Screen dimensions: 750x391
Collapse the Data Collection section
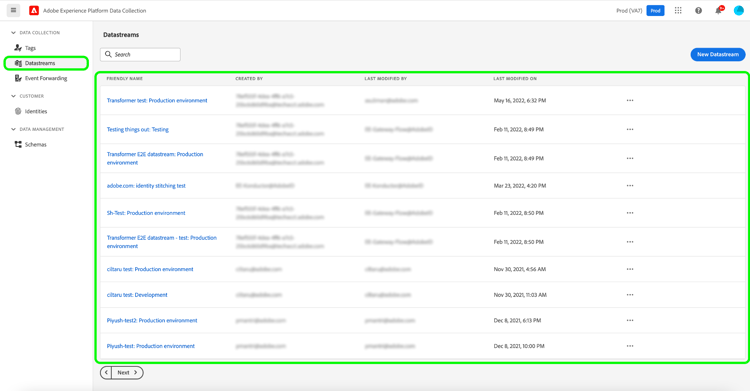point(13,33)
